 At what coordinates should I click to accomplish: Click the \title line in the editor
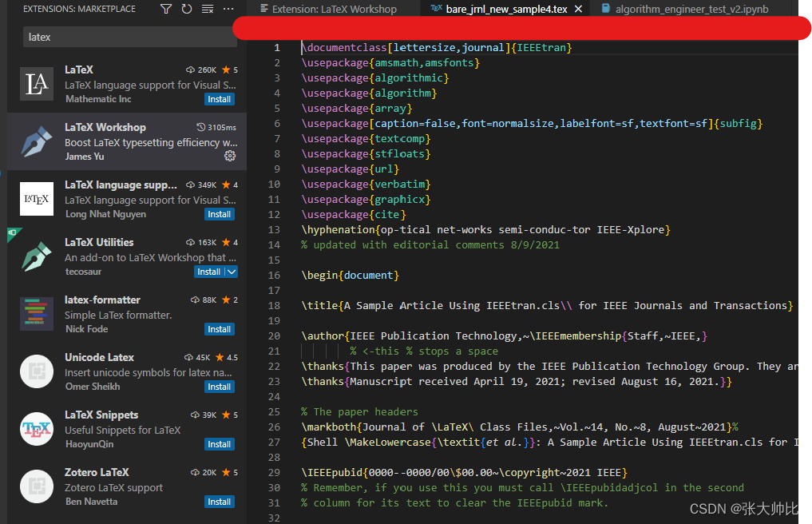[547, 305]
